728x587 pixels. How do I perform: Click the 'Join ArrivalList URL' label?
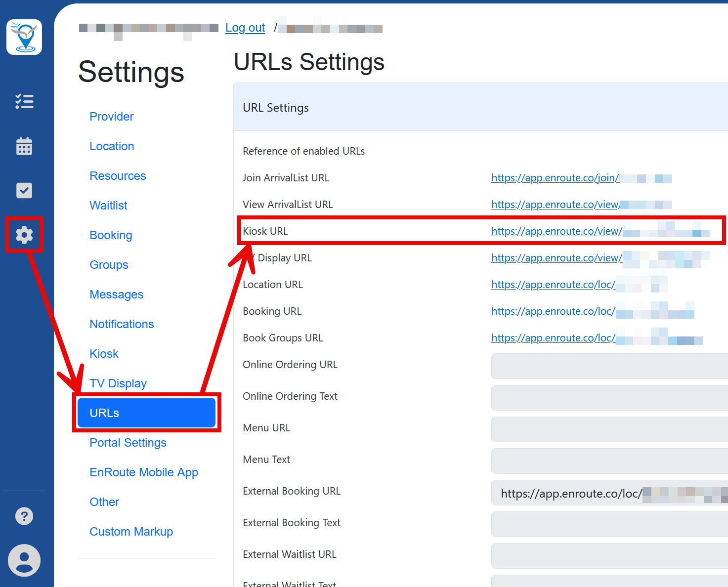point(286,178)
